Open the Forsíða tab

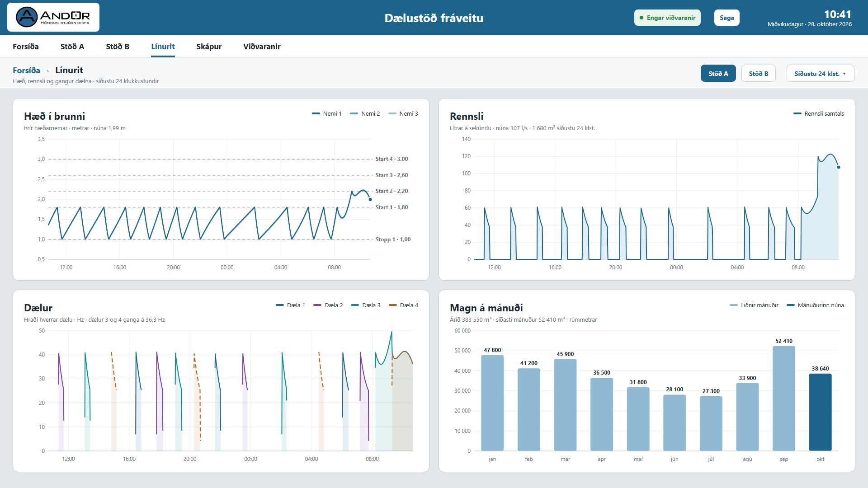[26, 47]
